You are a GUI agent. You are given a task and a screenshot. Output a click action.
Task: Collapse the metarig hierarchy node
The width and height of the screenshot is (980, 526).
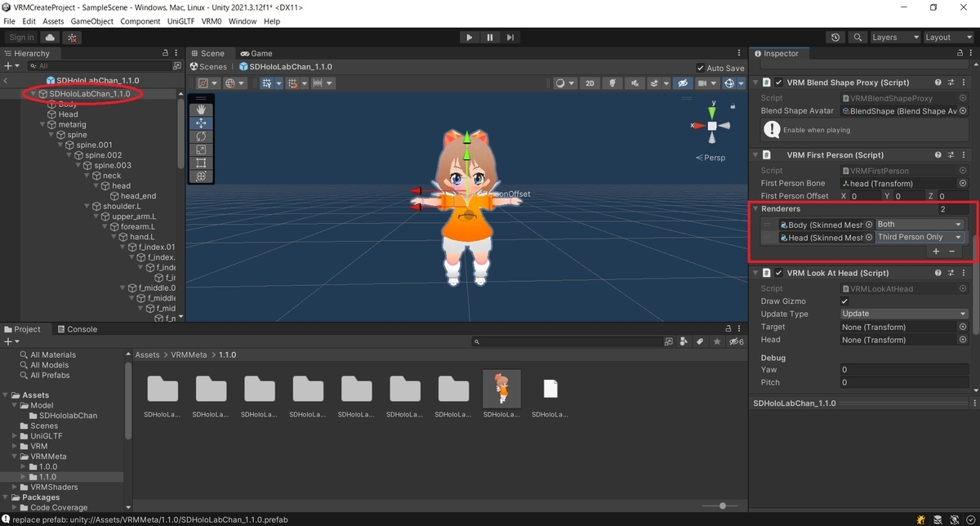coord(42,125)
